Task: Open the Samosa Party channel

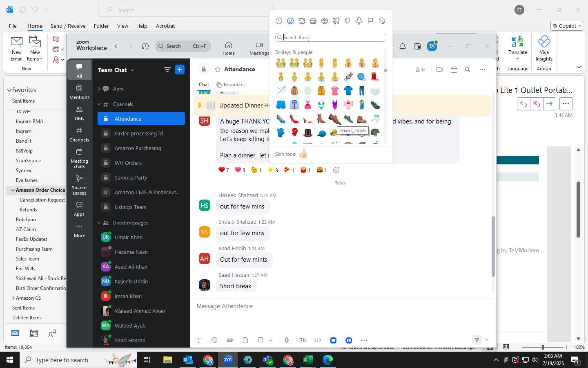Action: click(141, 177)
